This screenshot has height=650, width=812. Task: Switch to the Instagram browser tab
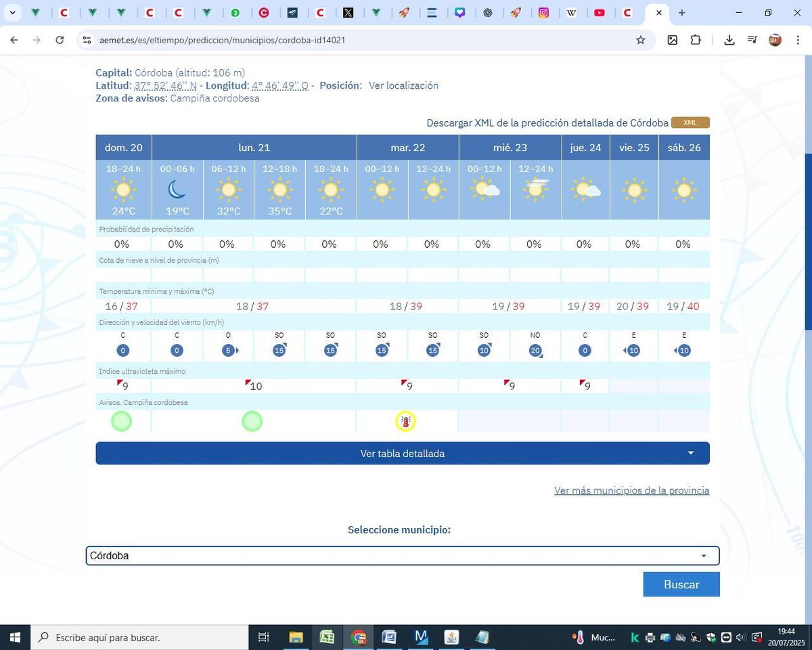pyautogui.click(x=543, y=13)
